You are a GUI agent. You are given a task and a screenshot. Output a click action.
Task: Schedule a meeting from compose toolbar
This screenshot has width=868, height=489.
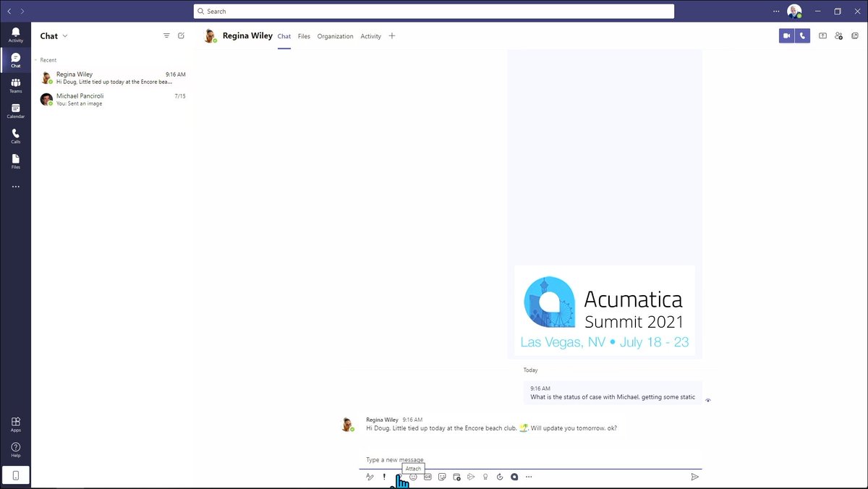456,477
